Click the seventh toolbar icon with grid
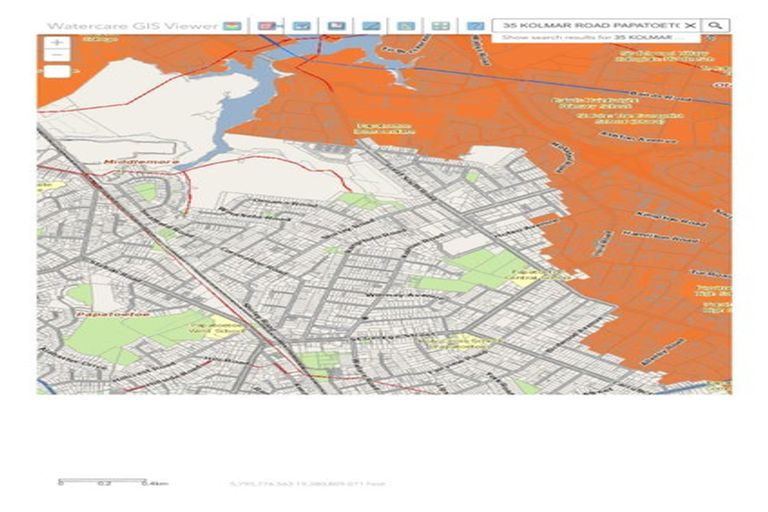The image size is (768, 512). [440, 24]
